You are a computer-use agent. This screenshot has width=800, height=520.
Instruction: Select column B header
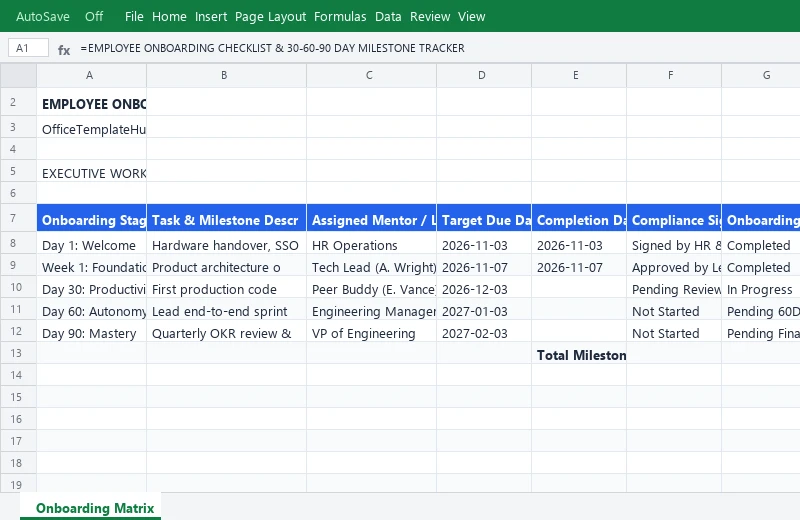[x=227, y=76]
